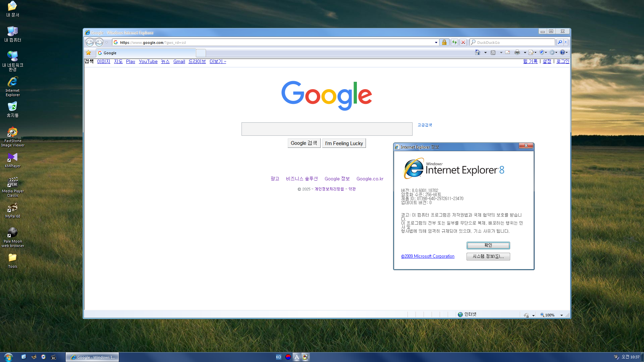Click the ©2009 Microsoft Corporation link
644x362 pixels.
tap(428, 256)
